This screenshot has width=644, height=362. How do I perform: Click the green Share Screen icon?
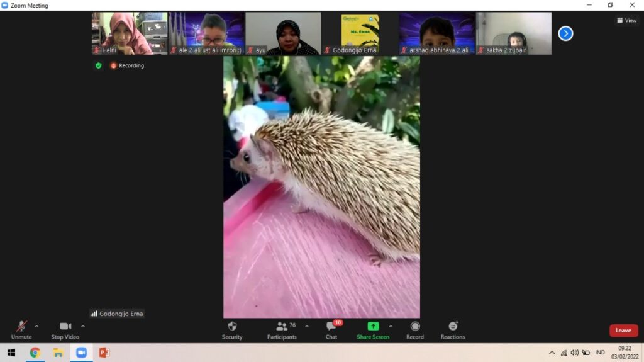click(x=373, y=326)
